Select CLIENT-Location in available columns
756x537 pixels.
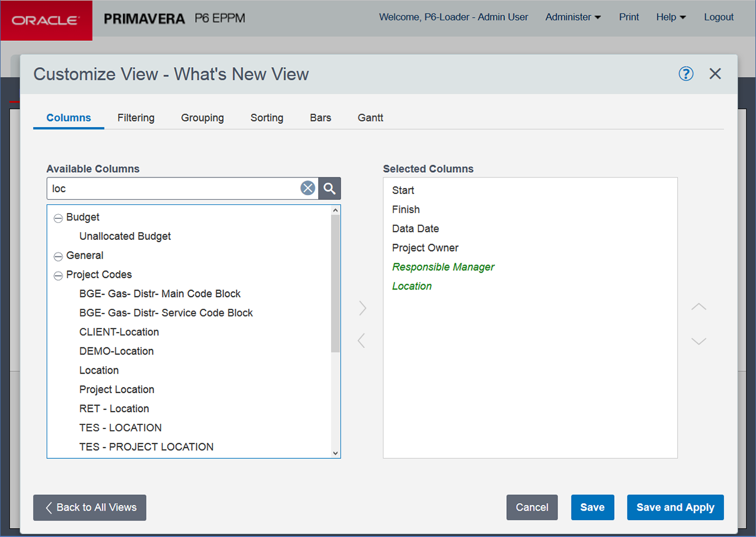coord(119,332)
